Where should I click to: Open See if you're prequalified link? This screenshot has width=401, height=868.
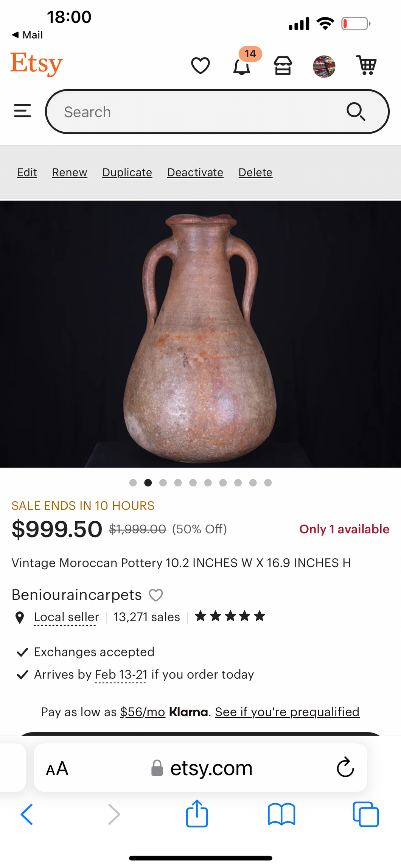click(x=287, y=712)
